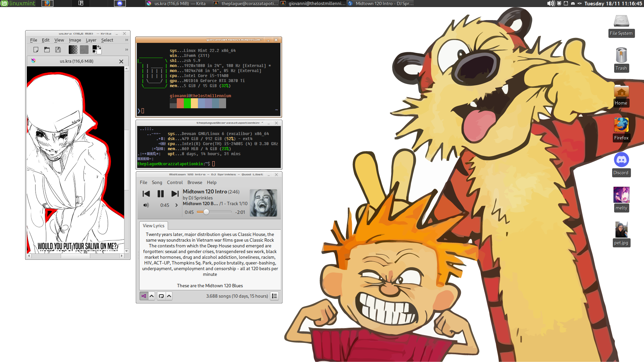
Task: Expand the repeat mode options arrow
Action: tap(169, 296)
